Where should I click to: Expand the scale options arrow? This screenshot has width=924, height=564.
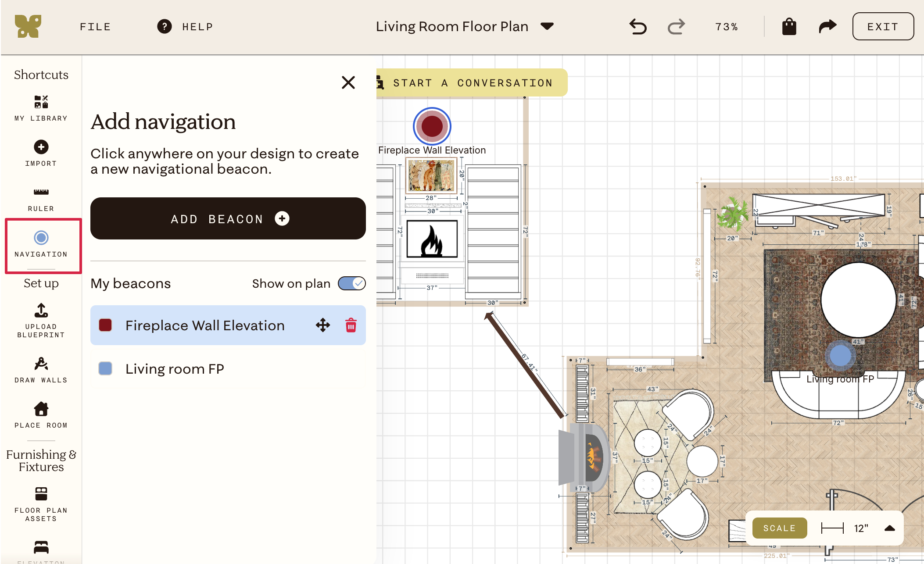890,528
